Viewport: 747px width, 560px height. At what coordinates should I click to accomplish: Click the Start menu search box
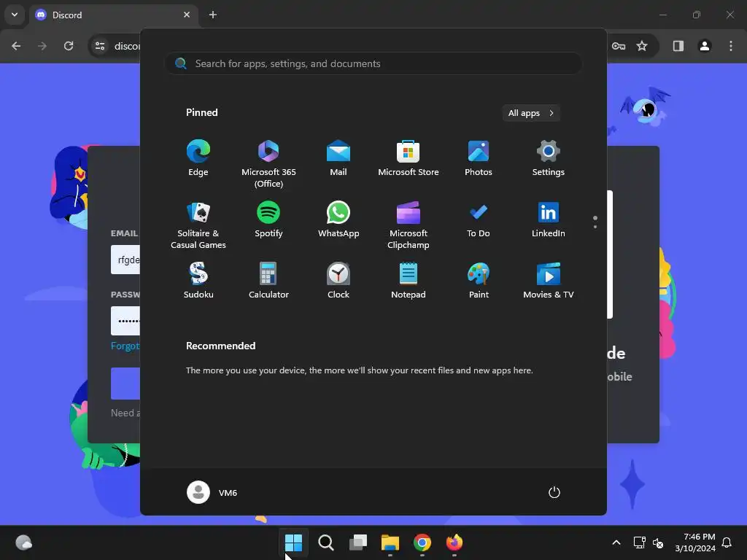click(x=373, y=63)
